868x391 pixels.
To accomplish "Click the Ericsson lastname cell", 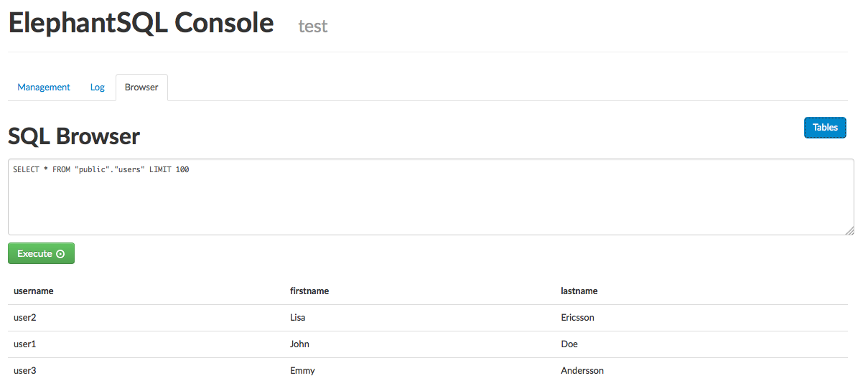I will (577, 318).
